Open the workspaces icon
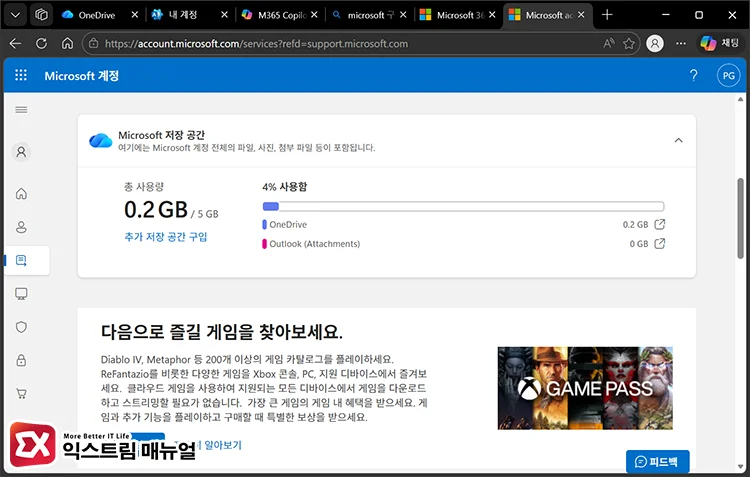Image resolution: width=750 pixels, height=477 pixels. tap(41, 15)
